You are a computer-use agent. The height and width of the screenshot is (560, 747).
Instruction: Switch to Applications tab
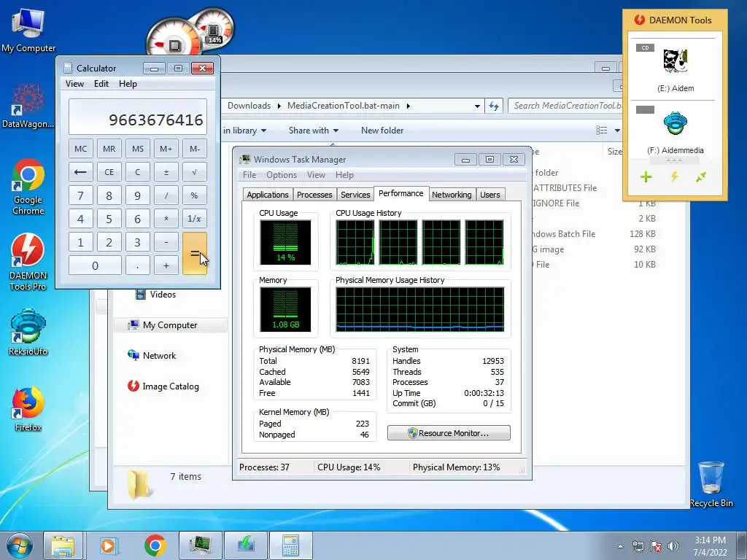tap(267, 195)
